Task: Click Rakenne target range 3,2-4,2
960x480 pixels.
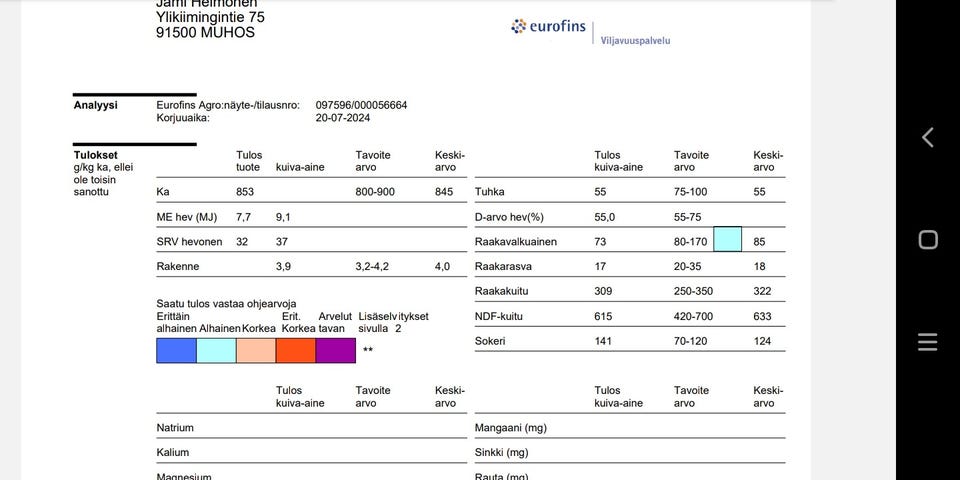Action: tap(372, 267)
